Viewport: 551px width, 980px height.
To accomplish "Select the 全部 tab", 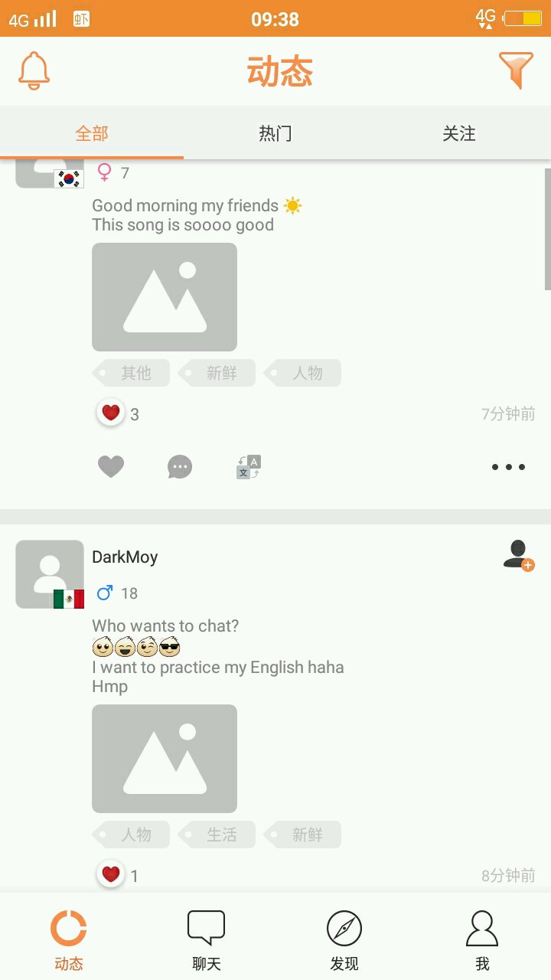I will coord(92,133).
